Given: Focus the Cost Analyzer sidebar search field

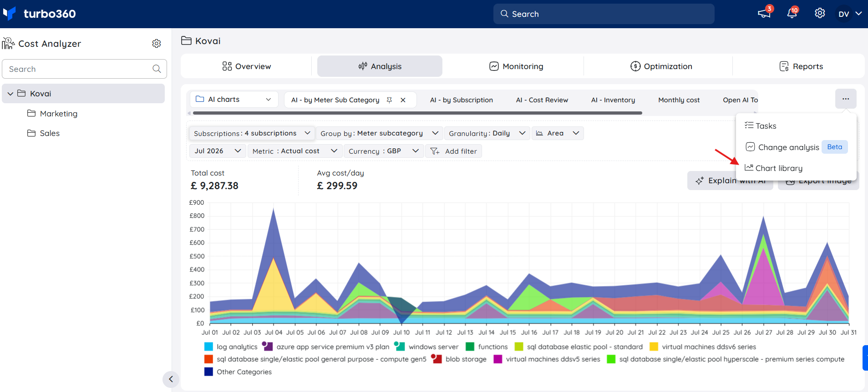Looking at the screenshot, I should 84,69.
